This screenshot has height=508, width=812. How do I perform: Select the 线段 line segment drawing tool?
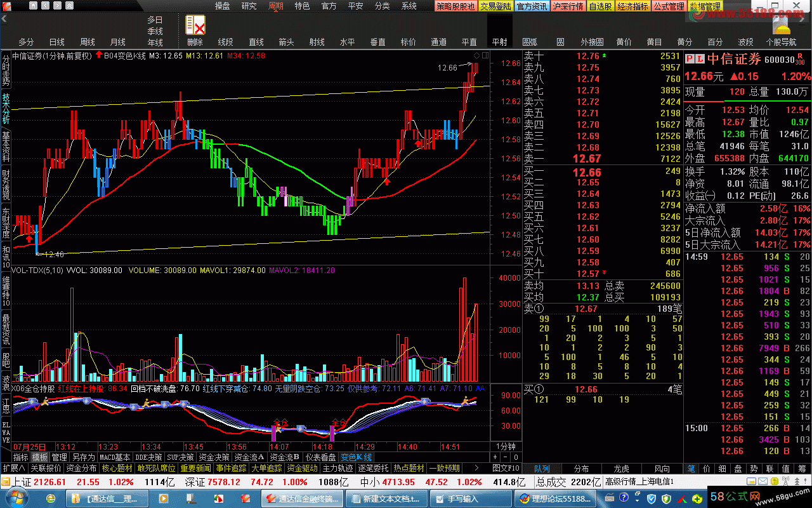[x=225, y=42]
